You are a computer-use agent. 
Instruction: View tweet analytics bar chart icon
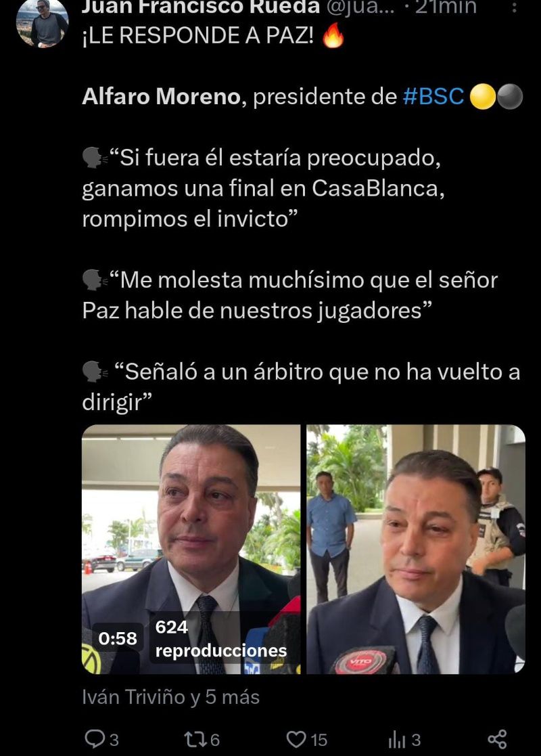pyautogui.click(x=397, y=739)
